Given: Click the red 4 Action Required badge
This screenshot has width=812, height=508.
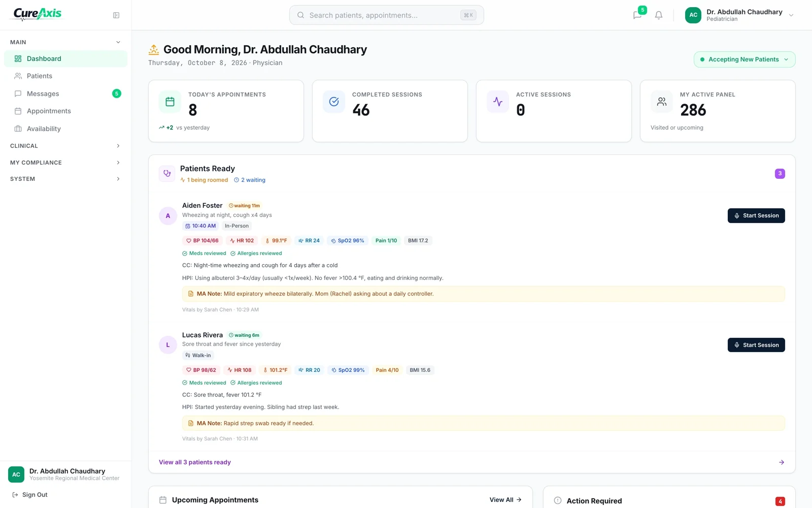Looking at the screenshot, I should point(780,501).
